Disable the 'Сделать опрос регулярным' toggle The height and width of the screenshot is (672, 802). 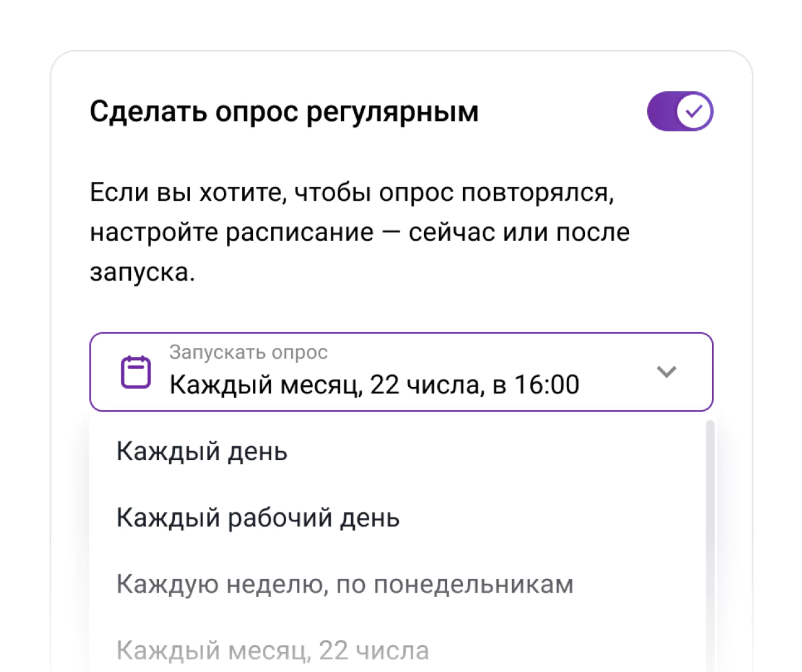[680, 111]
